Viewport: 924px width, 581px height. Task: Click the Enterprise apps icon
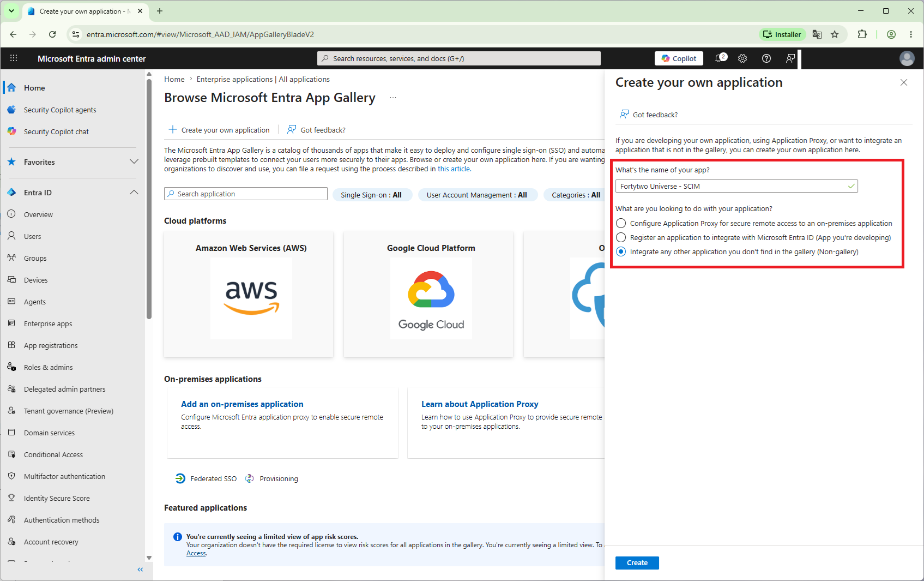(11, 323)
